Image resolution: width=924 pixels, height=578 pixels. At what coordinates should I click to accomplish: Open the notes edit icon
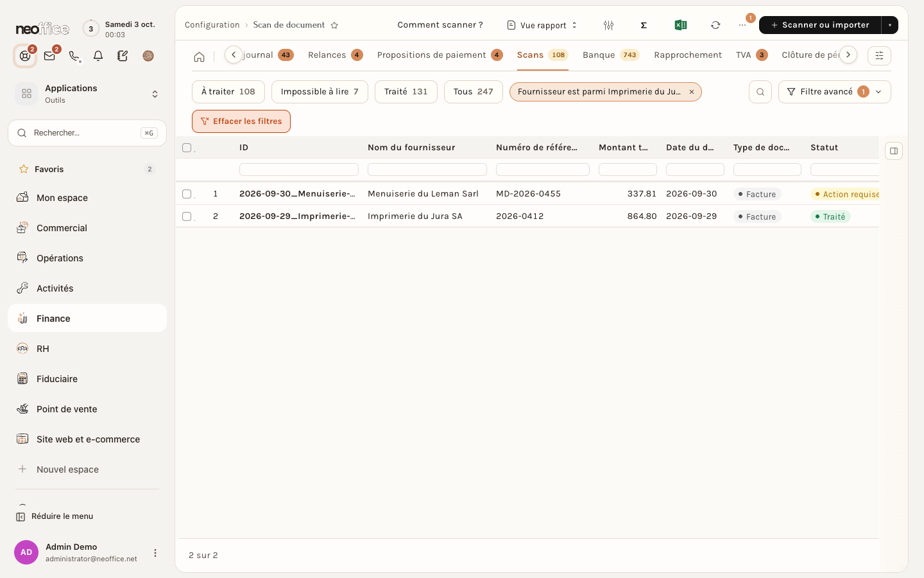123,56
